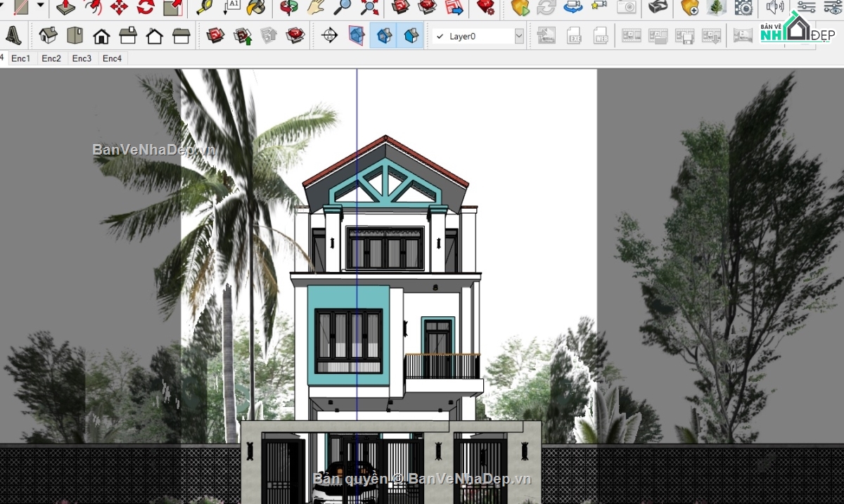
Task: Select the Move tool
Action: pyautogui.click(x=119, y=8)
